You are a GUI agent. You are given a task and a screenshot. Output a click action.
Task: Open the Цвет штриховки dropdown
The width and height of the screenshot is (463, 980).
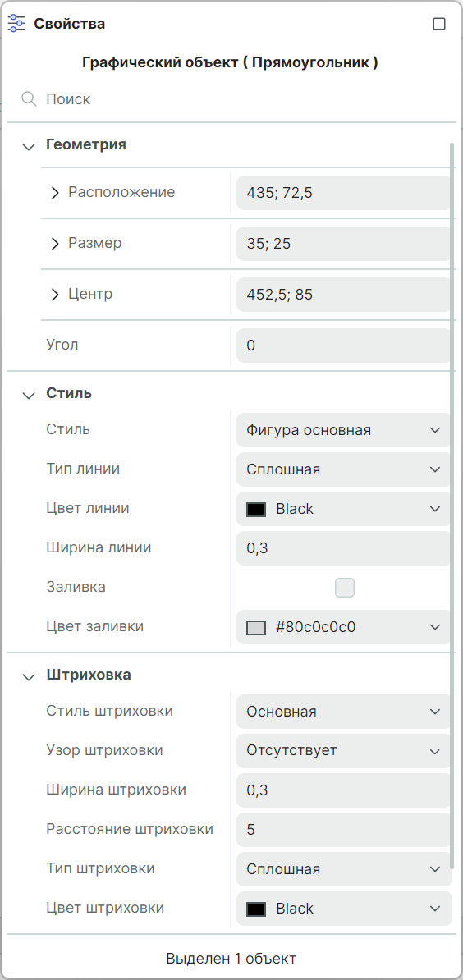pyautogui.click(x=344, y=908)
